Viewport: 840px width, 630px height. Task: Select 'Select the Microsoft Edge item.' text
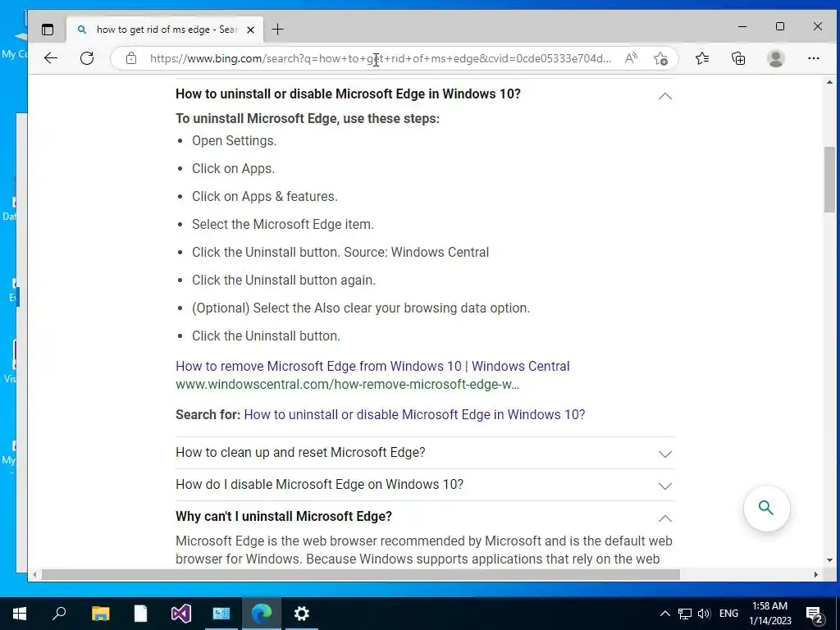coord(283,225)
